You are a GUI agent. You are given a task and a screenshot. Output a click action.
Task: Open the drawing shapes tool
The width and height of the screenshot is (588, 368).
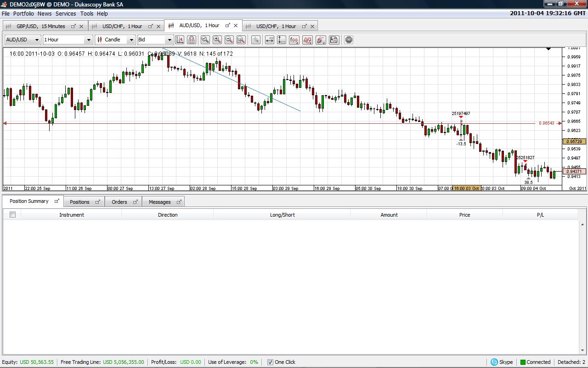[x=307, y=40]
